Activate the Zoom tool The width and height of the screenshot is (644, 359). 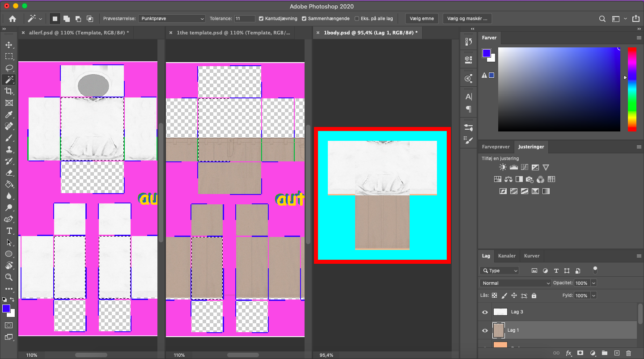[x=8, y=277]
